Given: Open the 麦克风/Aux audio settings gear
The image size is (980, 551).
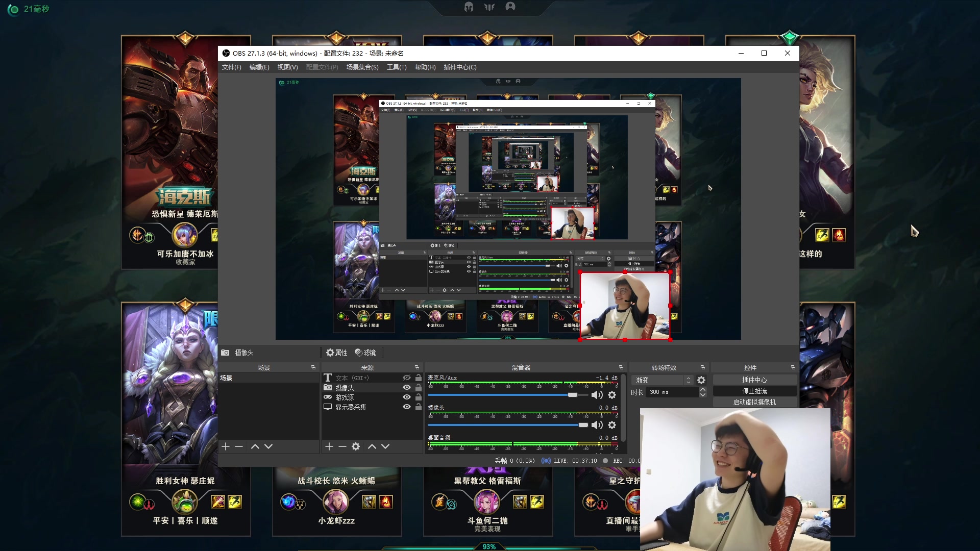Looking at the screenshot, I should (x=612, y=395).
